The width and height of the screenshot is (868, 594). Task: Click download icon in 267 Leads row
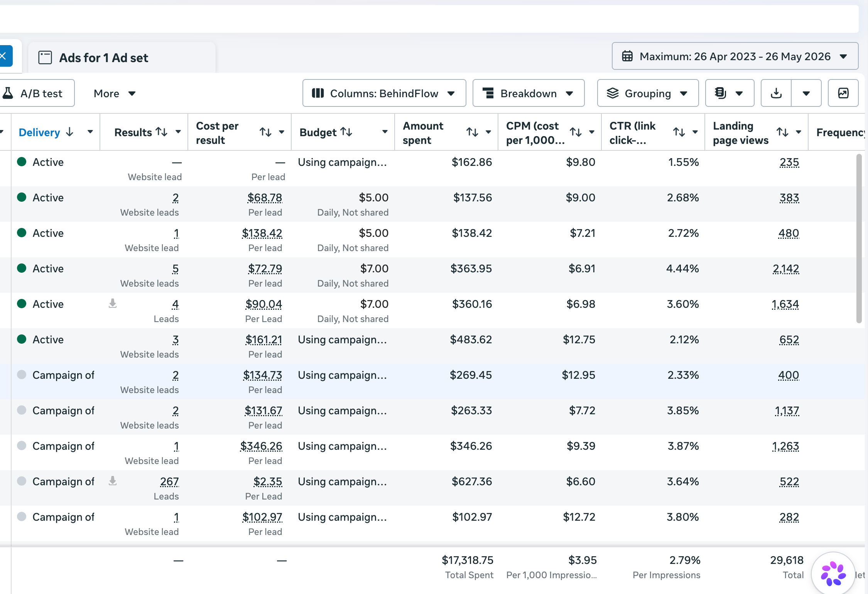(113, 481)
